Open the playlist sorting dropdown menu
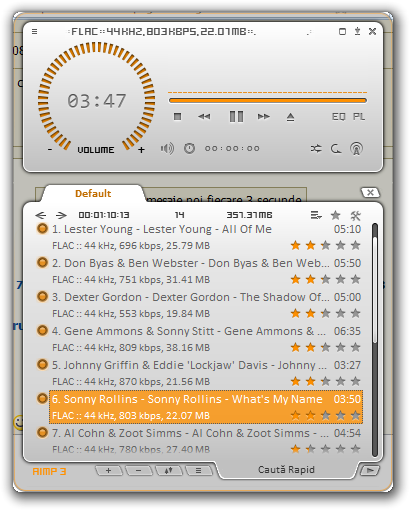 click(316, 215)
